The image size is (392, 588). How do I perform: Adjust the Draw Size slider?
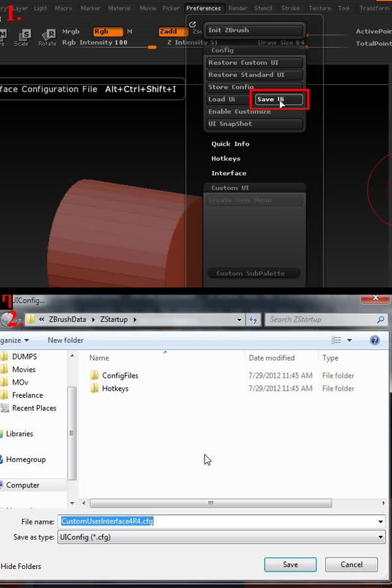pos(282,44)
